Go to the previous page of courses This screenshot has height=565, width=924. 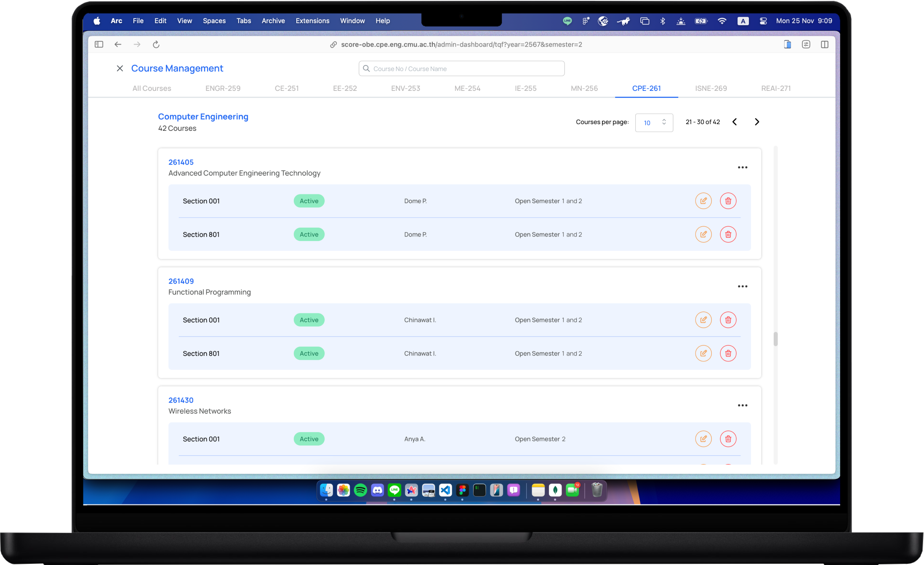click(735, 122)
